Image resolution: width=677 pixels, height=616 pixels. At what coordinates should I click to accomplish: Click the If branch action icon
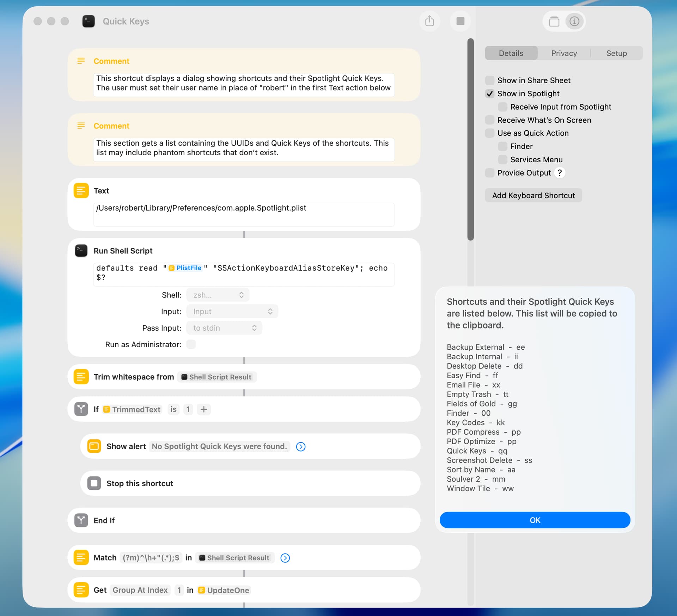pos(81,409)
